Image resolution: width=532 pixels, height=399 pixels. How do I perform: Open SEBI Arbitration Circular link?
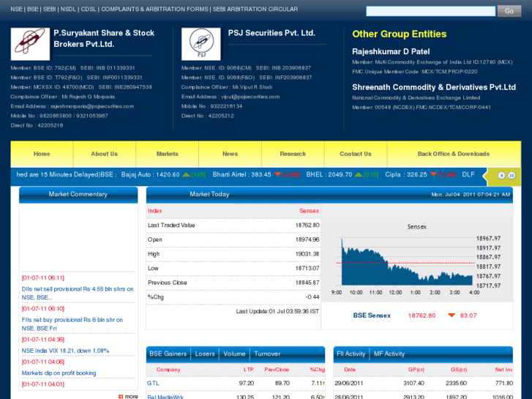tap(255, 10)
